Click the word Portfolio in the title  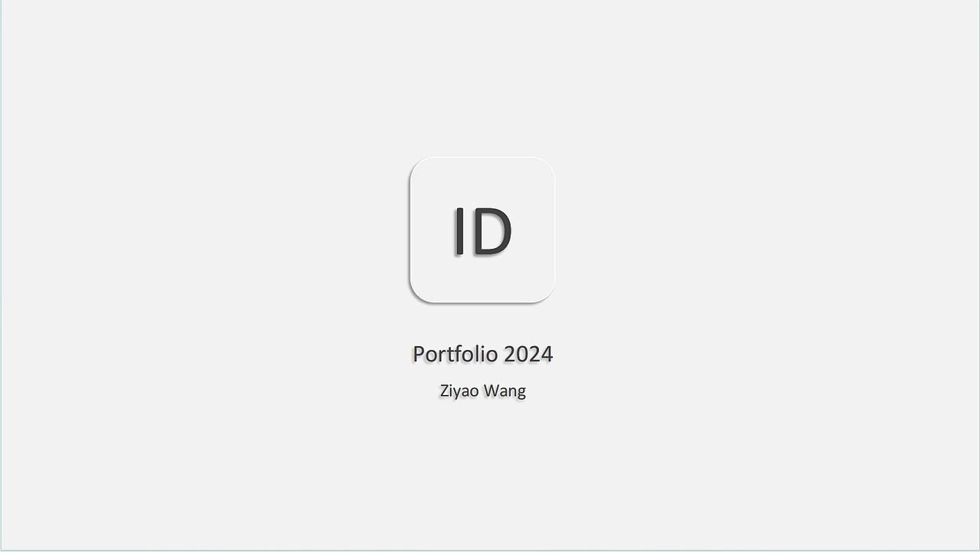tap(455, 354)
